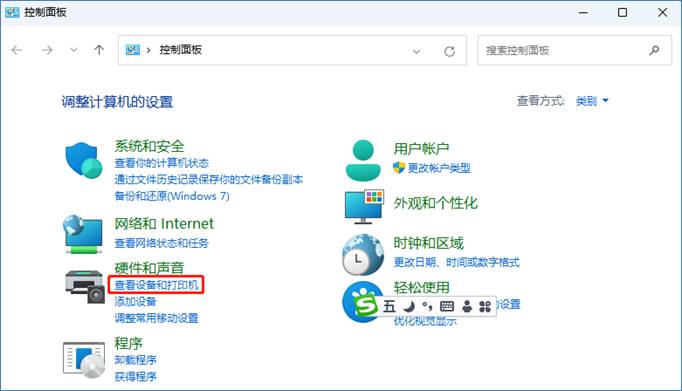Open 更改帐户类型 link
The width and height of the screenshot is (682, 391).
(x=439, y=168)
